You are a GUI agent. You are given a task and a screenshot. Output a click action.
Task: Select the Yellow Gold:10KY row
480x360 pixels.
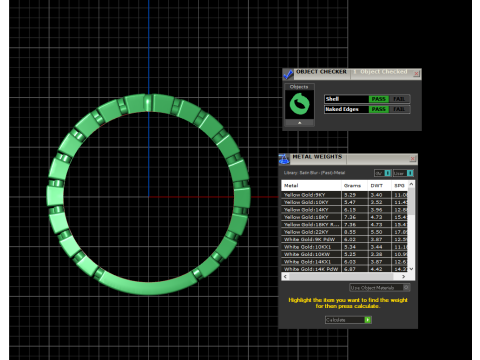click(x=344, y=202)
